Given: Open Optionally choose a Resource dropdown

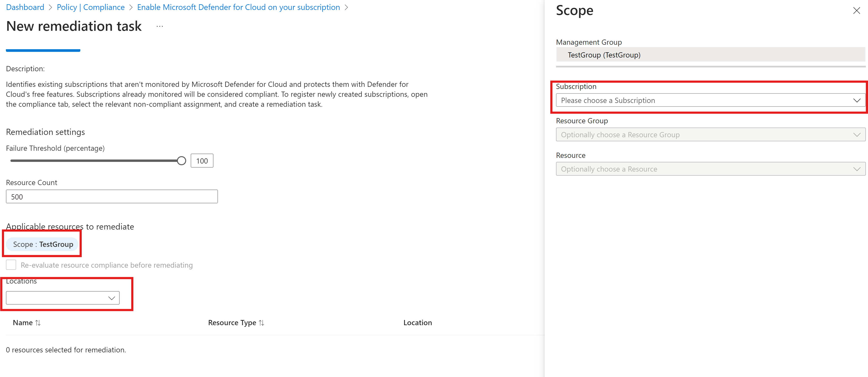Looking at the screenshot, I should [704, 169].
